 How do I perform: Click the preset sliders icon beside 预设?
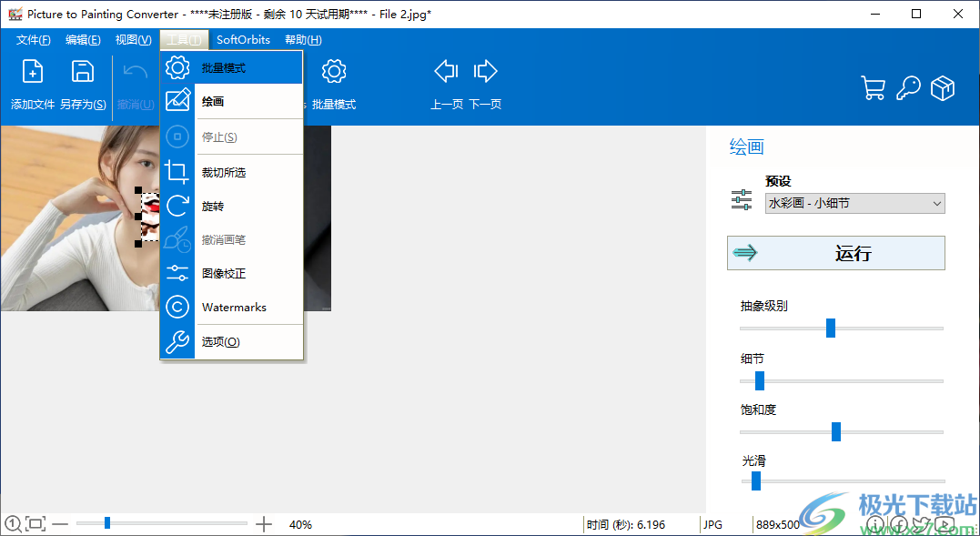coord(742,200)
